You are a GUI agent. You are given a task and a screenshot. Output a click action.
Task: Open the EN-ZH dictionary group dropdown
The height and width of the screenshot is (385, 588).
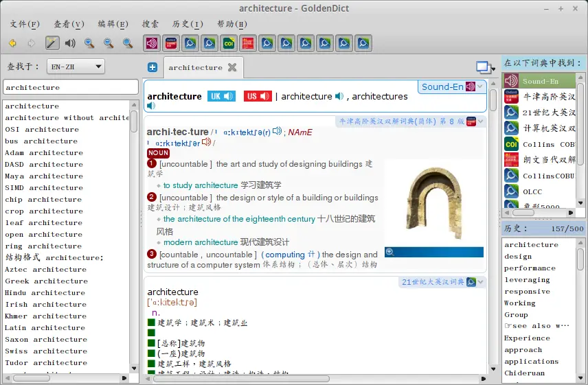pos(76,67)
